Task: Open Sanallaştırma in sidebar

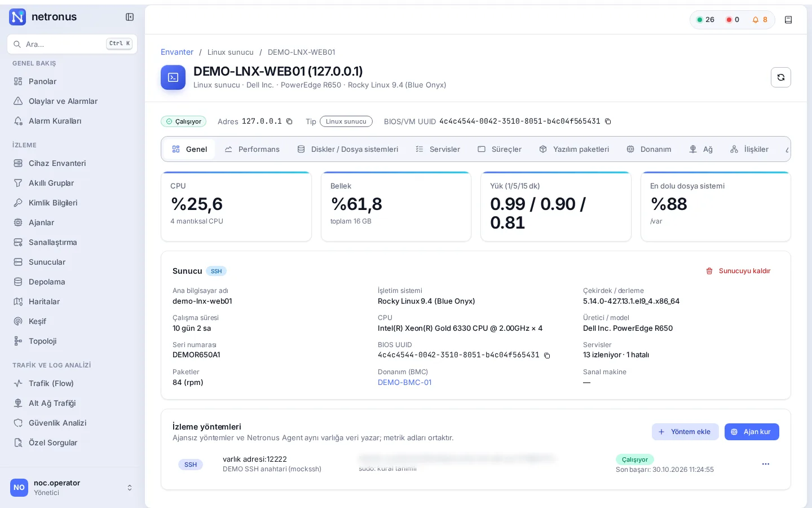Action: (72, 242)
